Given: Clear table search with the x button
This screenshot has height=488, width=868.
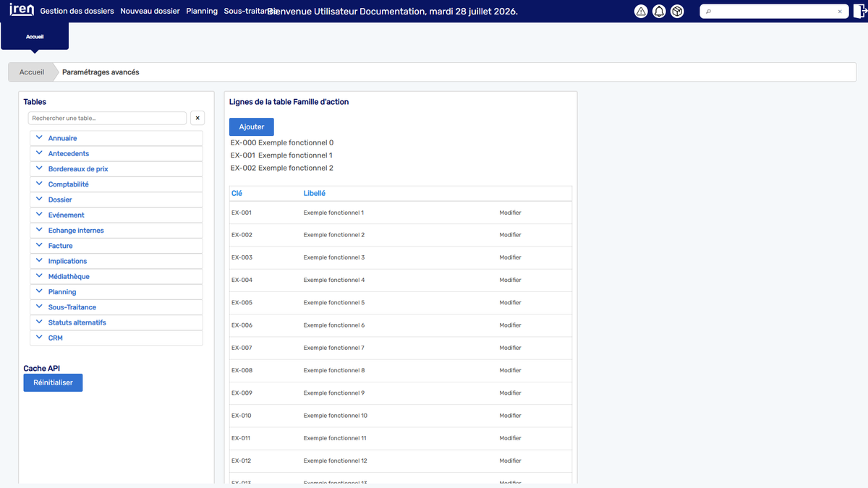Looking at the screenshot, I should pos(197,118).
